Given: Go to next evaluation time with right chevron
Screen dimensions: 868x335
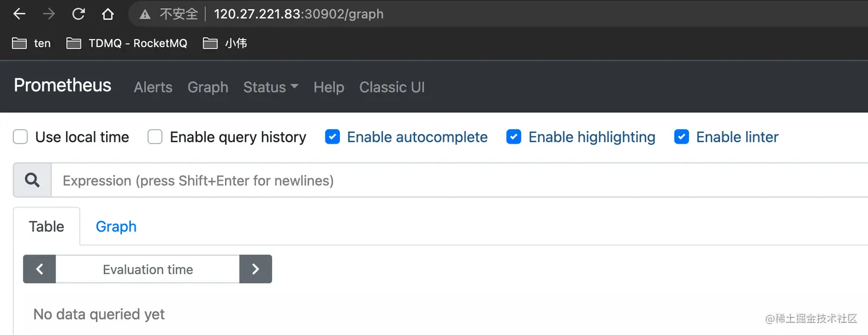Looking at the screenshot, I should pyautogui.click(x=255, y=269).
